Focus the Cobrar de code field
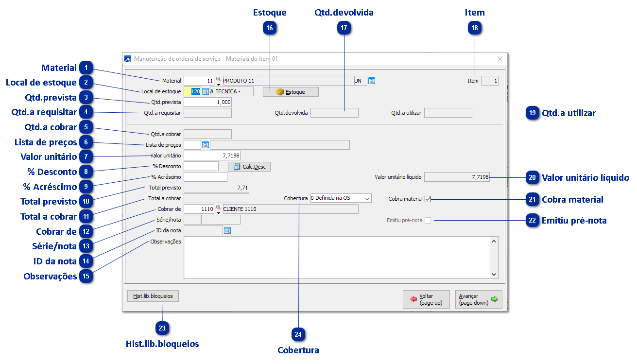This screenshot has width=637, height=364. pos(199,209)
